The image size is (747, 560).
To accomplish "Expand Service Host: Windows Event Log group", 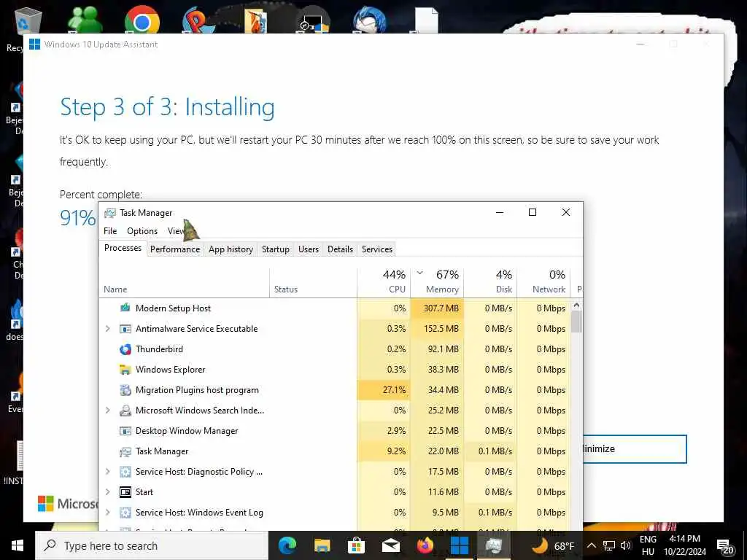I will [x=108, y=513].
